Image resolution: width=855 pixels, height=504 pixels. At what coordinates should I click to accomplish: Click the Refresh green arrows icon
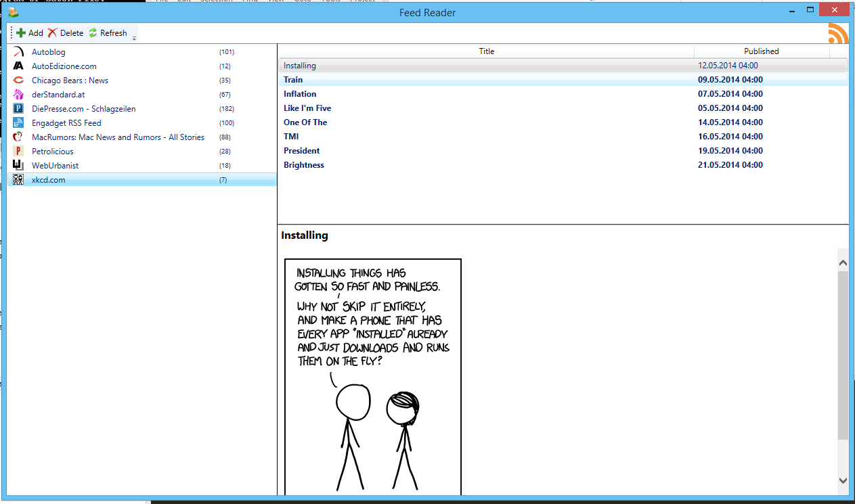(93, 33)
